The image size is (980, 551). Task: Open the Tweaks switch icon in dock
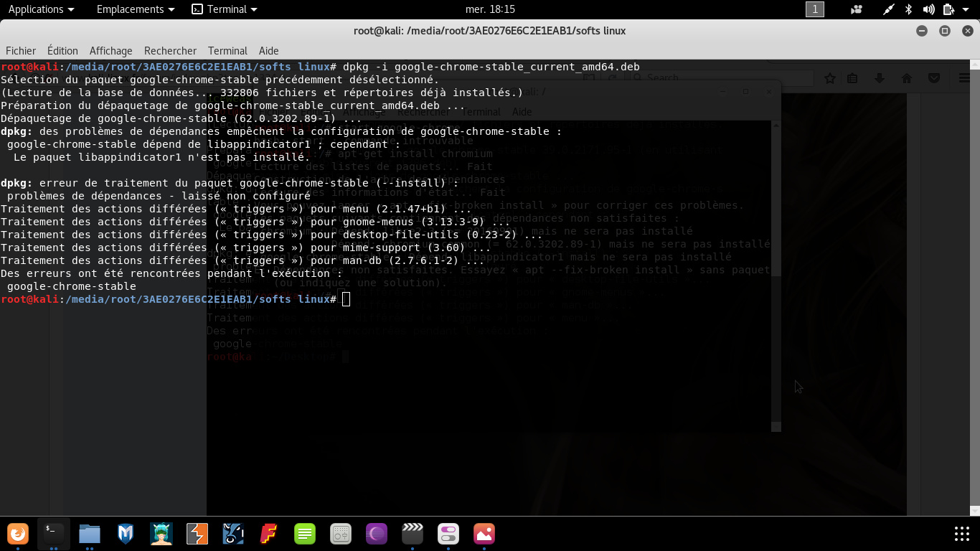[448, 534]
